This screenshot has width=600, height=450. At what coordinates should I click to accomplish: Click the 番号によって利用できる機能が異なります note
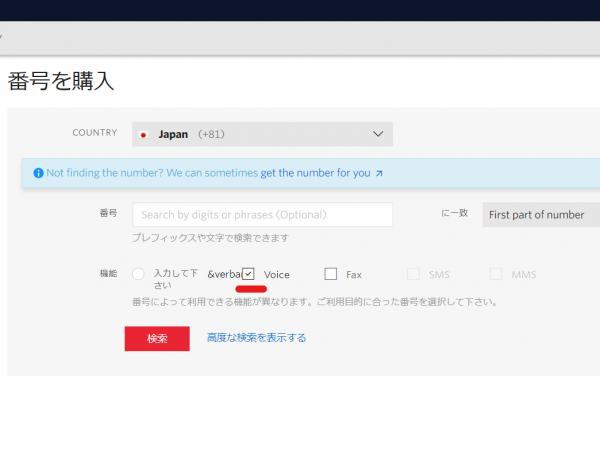click(x=315, y=302)
